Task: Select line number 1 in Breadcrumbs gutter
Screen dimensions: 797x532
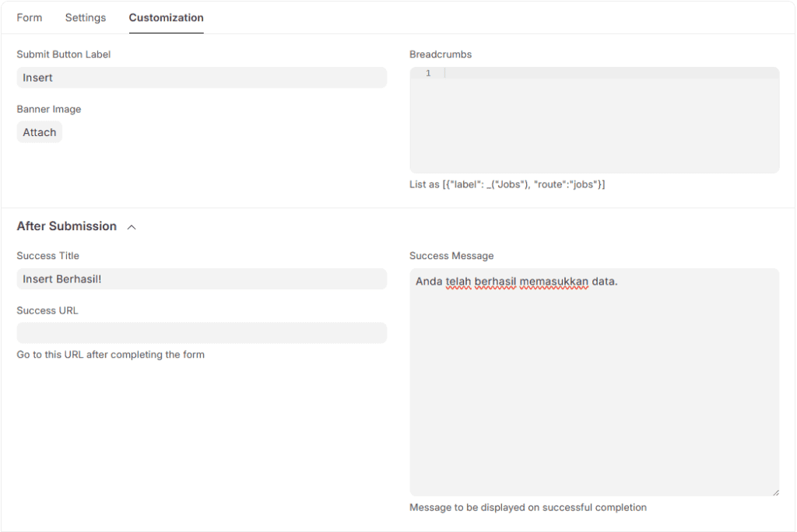Action: click(x=428, y=73)
